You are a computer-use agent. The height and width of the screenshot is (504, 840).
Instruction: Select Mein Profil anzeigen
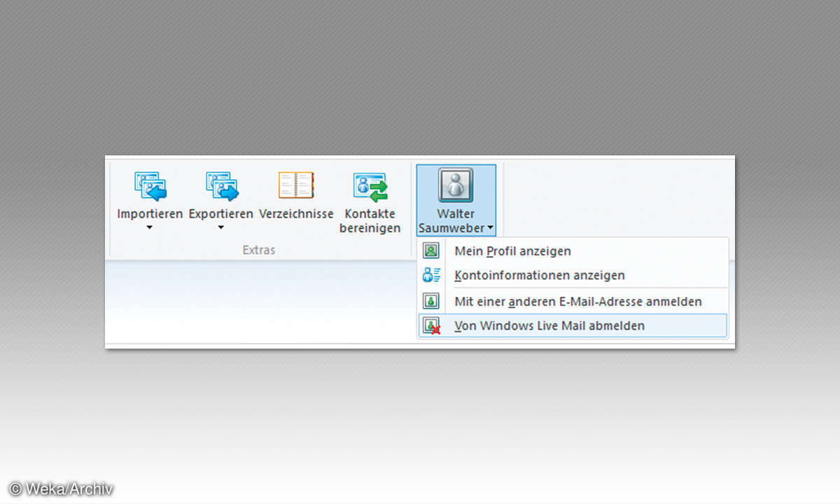573,251
